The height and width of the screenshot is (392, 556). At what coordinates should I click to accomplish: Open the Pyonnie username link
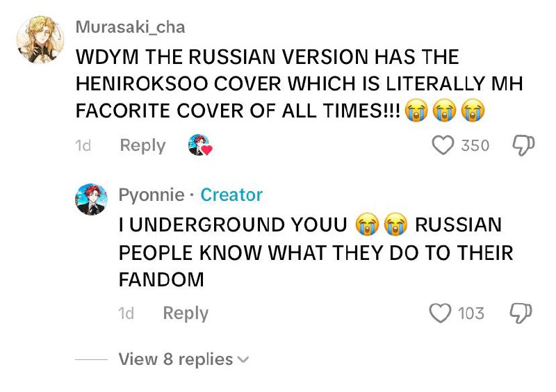(152, 195)
